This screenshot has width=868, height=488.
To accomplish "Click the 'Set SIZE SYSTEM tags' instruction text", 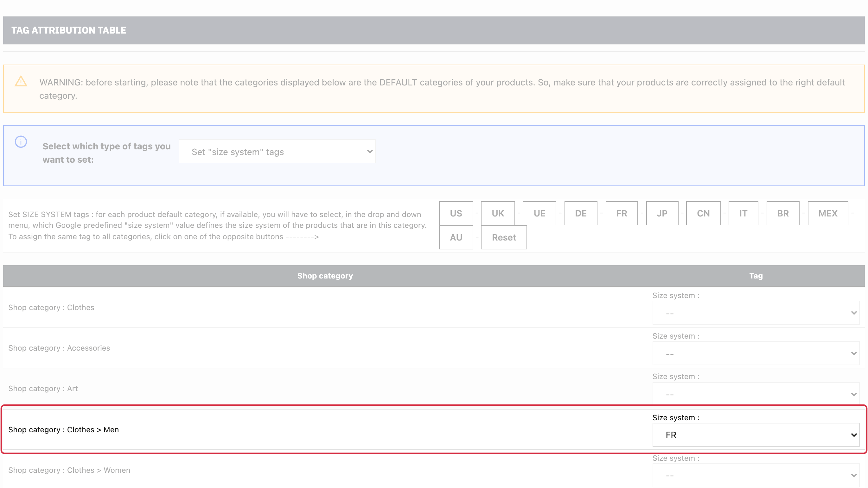I will point(217,226).
